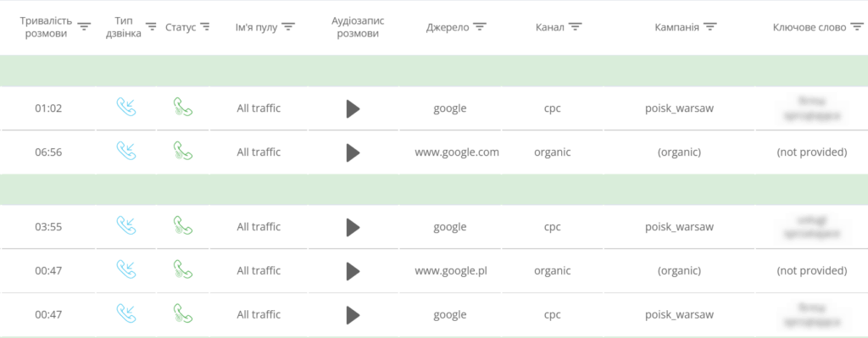
Task: Select www.google.com source cell
Action: pyautogui.click(x=457, y=152)
